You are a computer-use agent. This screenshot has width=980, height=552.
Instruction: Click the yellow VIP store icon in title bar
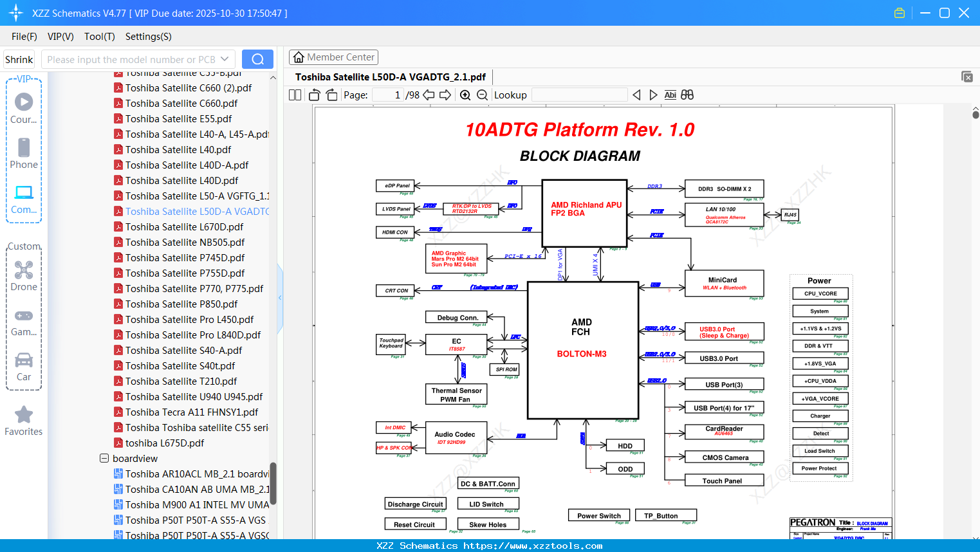[x=900, y=13]
